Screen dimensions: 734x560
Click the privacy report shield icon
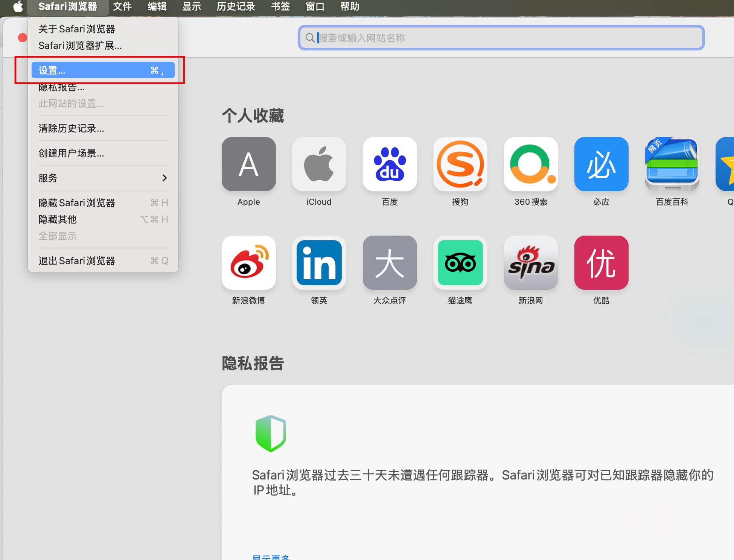(x=271, y=433)
